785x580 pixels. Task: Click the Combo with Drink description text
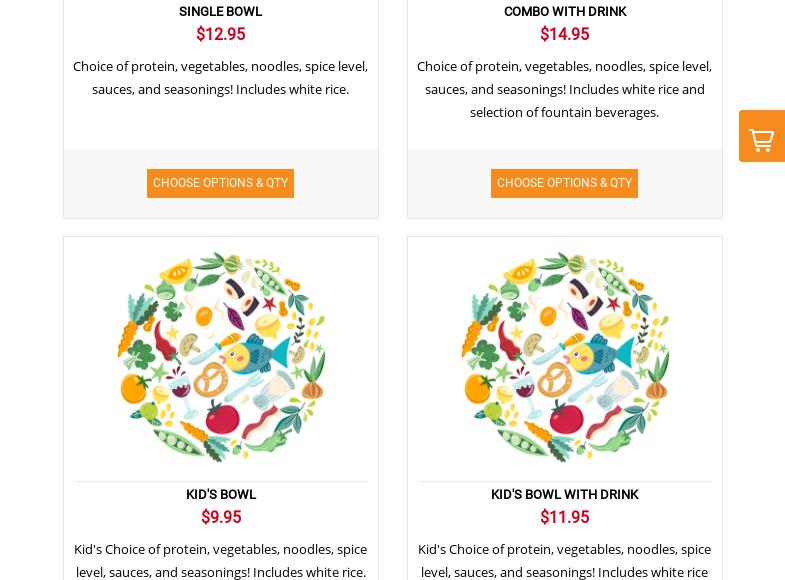tap(564, 89)
